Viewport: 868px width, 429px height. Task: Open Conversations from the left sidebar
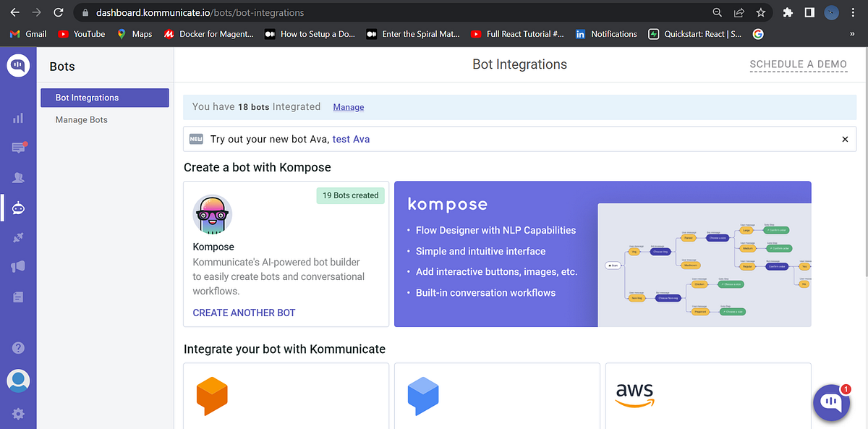(18, 148)
